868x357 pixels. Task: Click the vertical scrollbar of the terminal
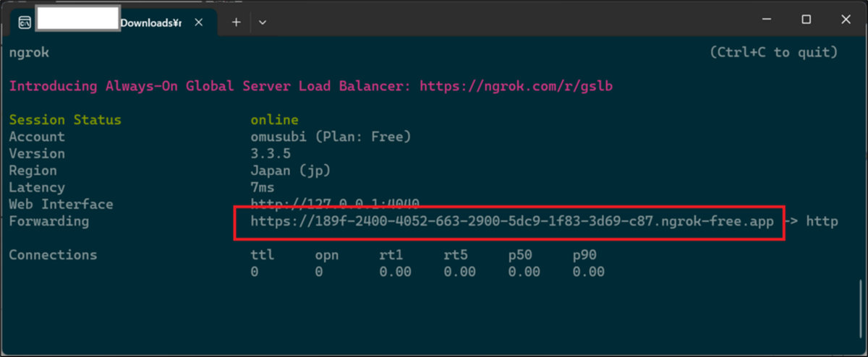[862, 309]
